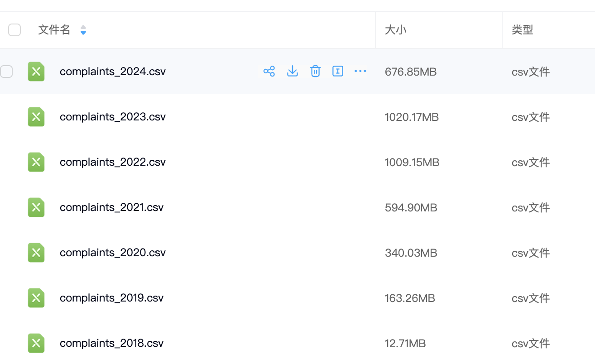Open the complaints_2020.csv file name
This screenshot has width=595, height=364.
pos(113,253)
